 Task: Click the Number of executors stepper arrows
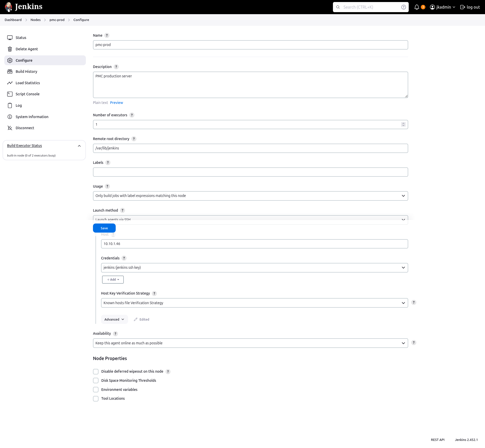403,124
